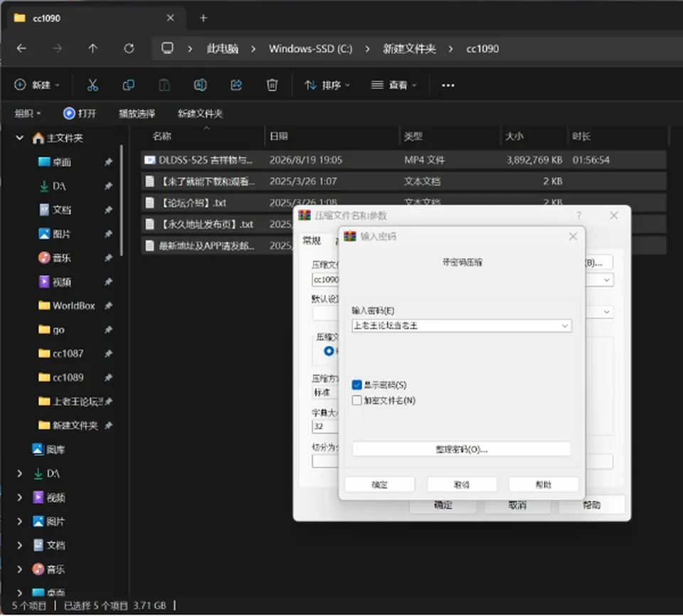This screenshot has height=616, width=683.
Task: Click the sidebar vertical scrollbar
Action: point(122,201)
